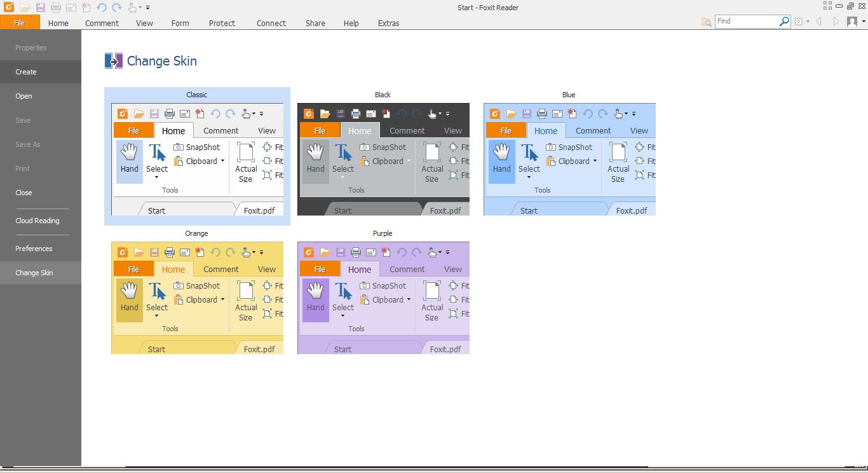Click the Save floppy disk icon in the quick access toolbar
Screen dimensions: 868x473
coord(40,8)
